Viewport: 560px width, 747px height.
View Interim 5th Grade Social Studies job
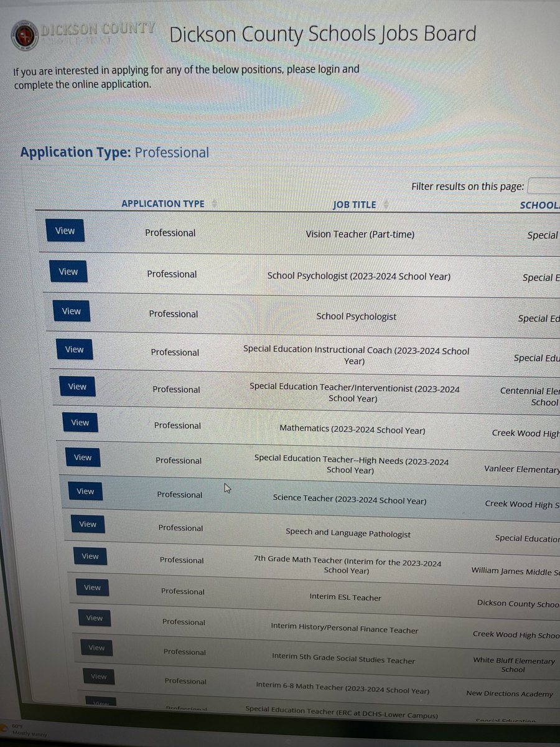(x=96, y=647)
